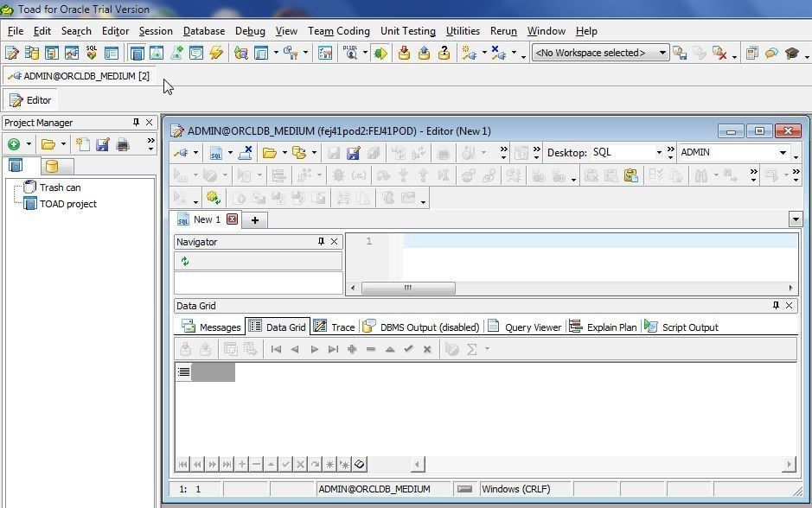Image resolution: width=812 pixels, height=508 pixels.
Task: Click the editor scrollbar left arrow
Action: coord(353,288)
